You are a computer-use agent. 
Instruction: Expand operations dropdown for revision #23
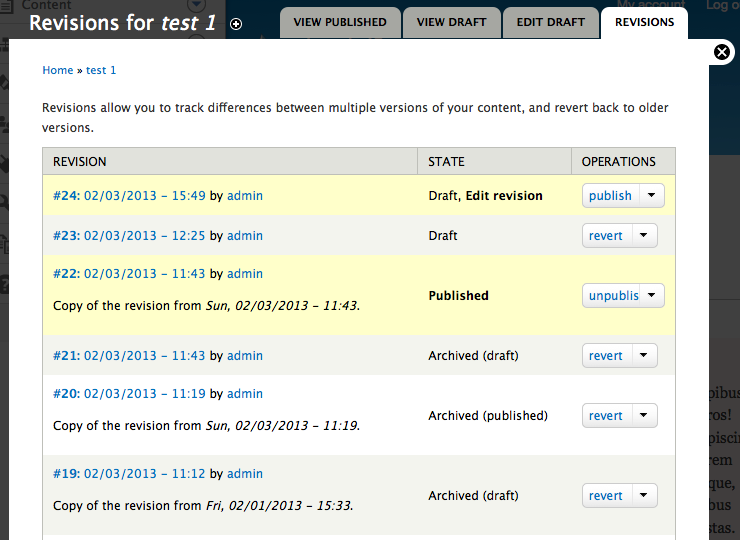644,236
